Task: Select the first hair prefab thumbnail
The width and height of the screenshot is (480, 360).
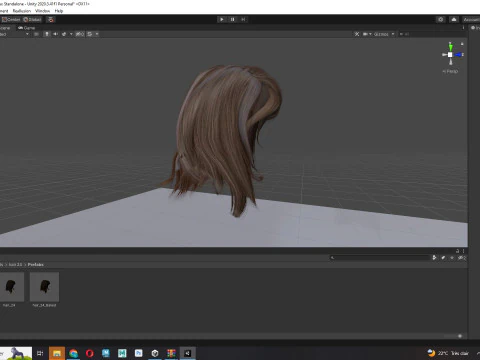Action: tap(11, 287)
